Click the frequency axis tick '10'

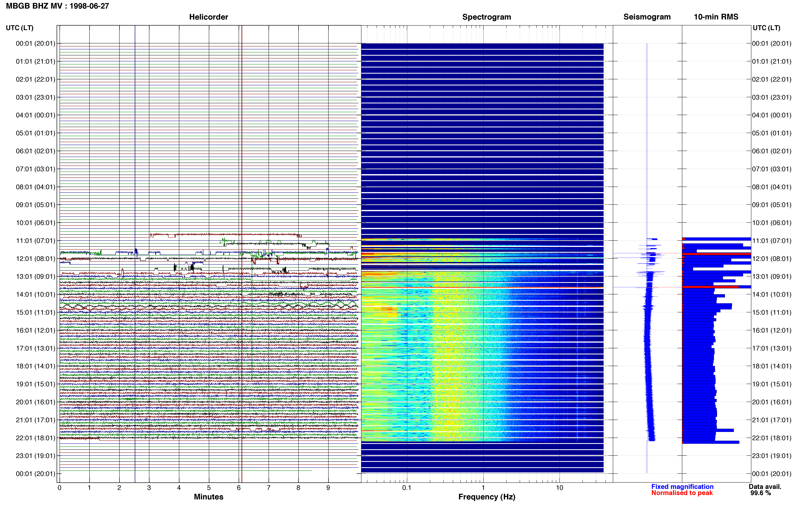point(559,488)
